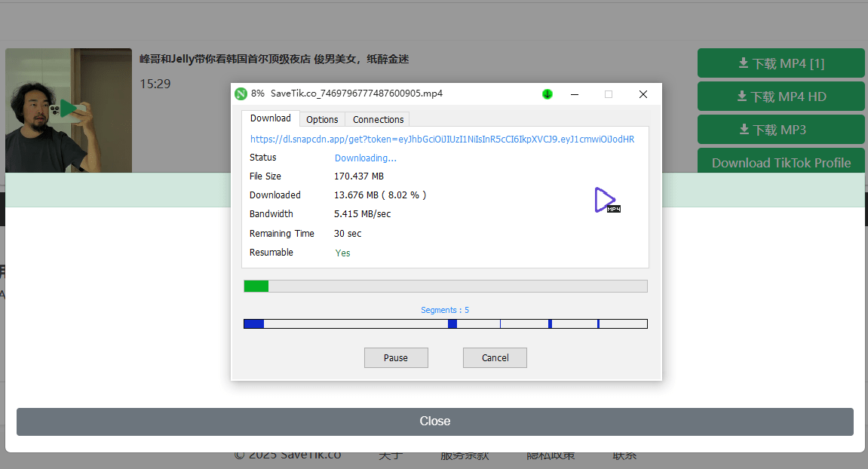The width and height of the screenshot is (868, 469).
Task: Click the green download progress bar
Action: [256, 286]
